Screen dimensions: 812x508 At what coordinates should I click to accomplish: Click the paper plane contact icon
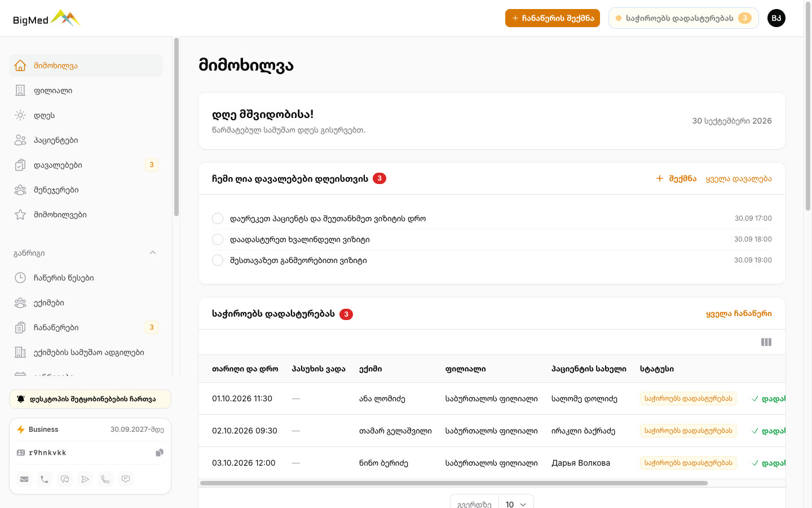point(85,479)
